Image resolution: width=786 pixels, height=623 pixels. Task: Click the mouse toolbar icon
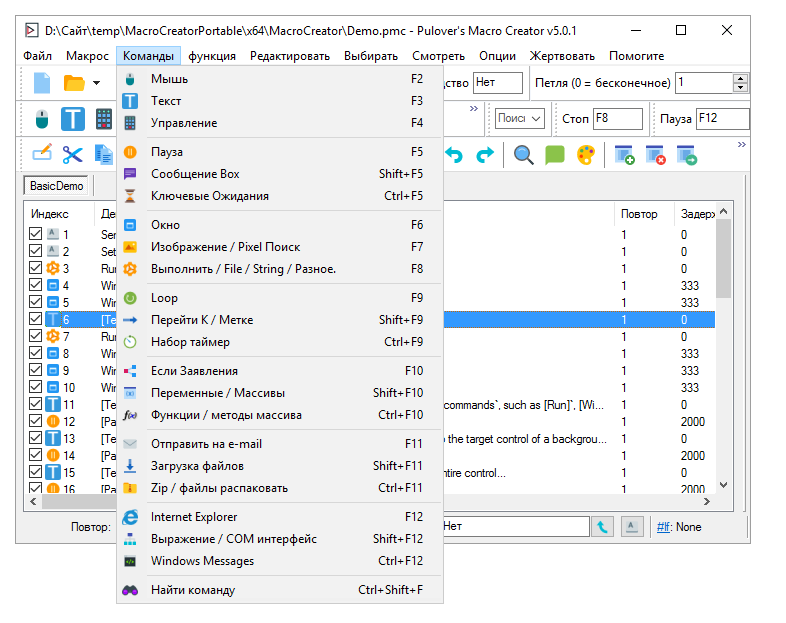pos(42,119)
